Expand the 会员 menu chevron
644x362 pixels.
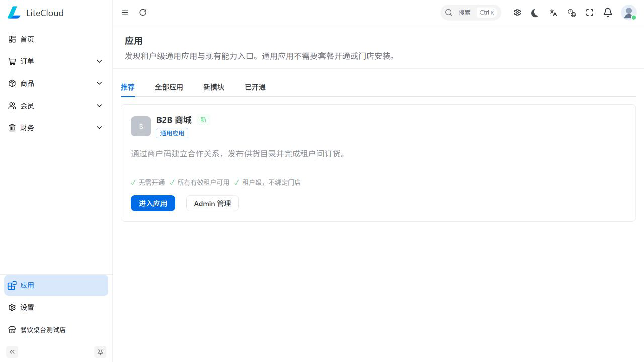point(99,106)
